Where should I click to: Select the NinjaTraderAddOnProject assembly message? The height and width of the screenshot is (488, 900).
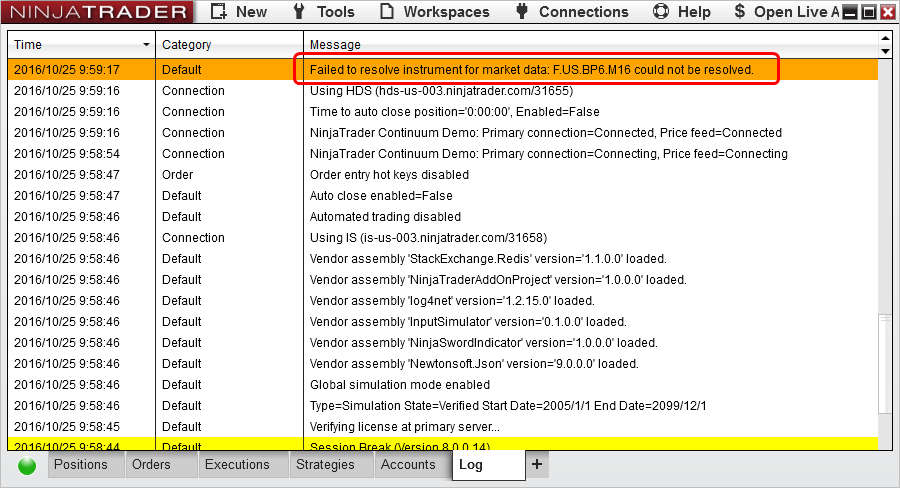point(498,280)
